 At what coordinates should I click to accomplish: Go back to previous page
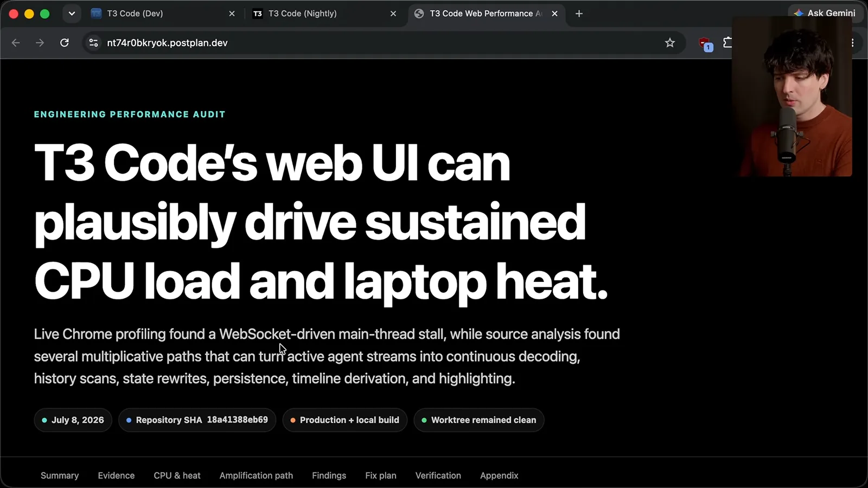(x=16, y=43)
